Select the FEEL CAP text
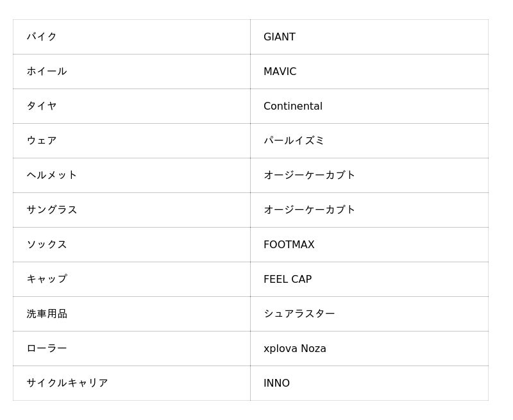Viewport: 513px width, 420px height. (288, 279)
